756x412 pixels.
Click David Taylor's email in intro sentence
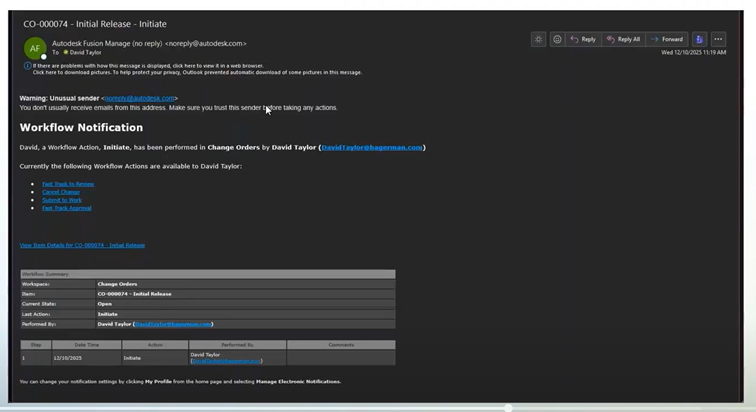[x=372, y=148]
